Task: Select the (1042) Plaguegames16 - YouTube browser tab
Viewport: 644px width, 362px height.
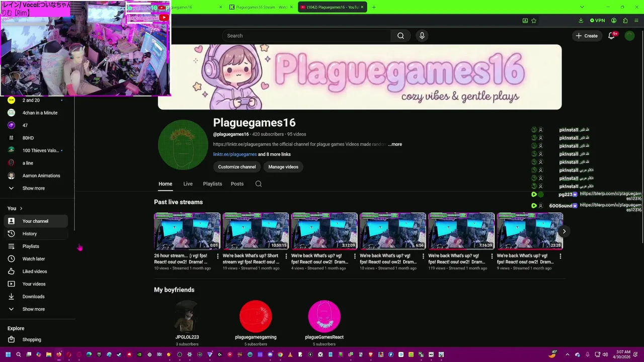Action: 333,7
